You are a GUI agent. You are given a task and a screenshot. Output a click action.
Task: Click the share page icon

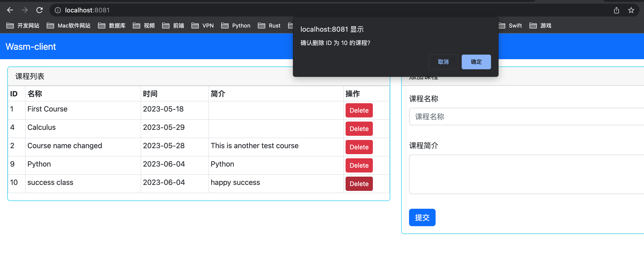616,10
